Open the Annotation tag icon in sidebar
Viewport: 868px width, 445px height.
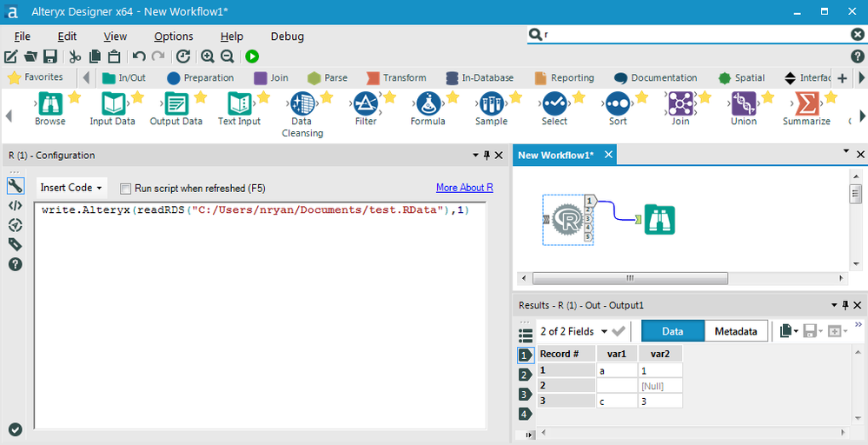click(x=16, y=244)
